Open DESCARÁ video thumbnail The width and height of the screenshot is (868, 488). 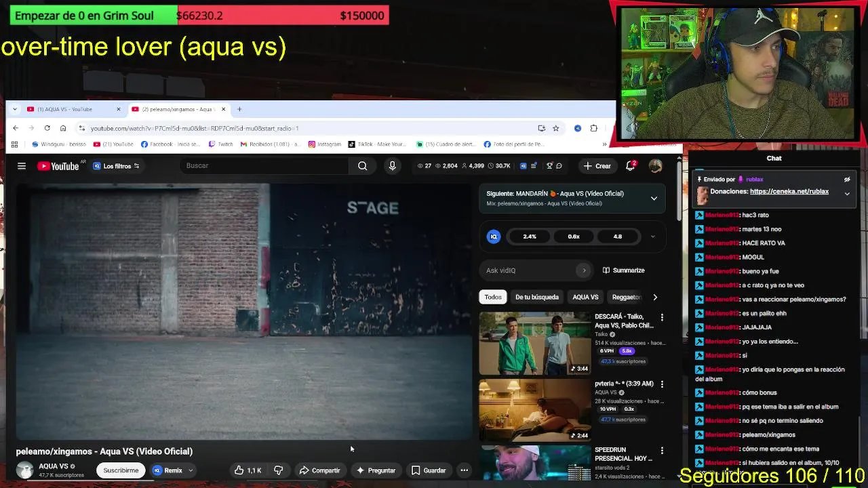point(535,343)
